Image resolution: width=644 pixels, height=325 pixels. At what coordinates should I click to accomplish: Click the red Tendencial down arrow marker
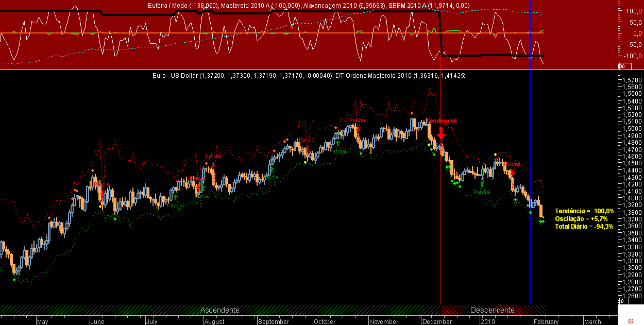[441, 132]
